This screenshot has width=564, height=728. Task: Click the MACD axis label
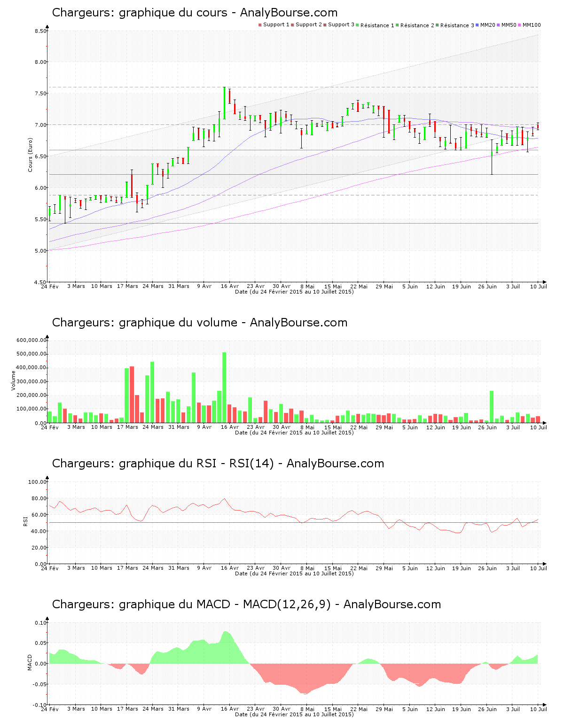coord(30,662)
